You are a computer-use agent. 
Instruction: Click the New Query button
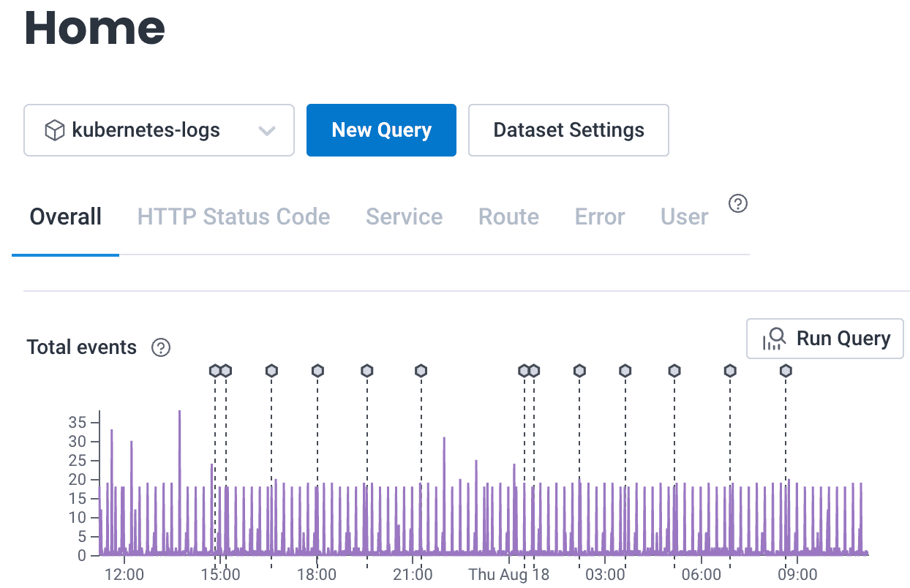point(381,130)
